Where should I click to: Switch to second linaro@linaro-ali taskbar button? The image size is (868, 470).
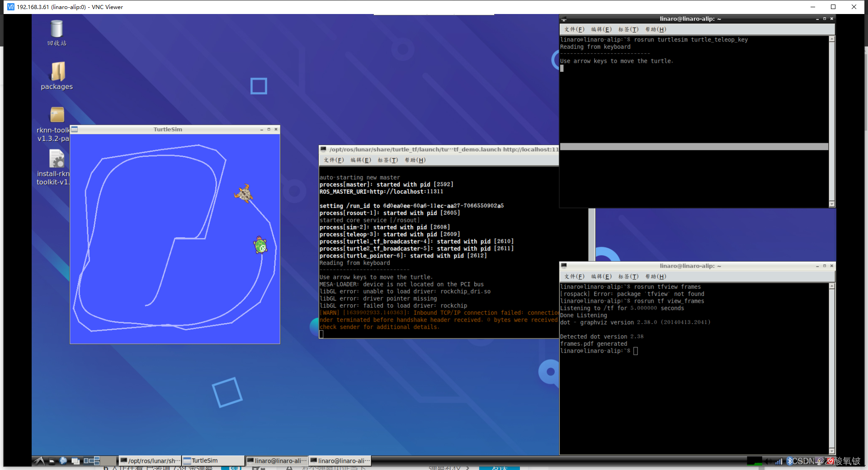340,461
